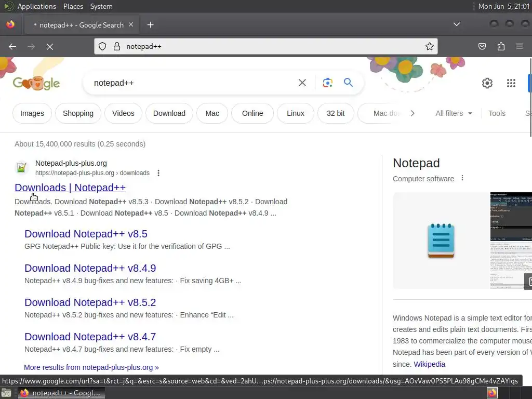
Task: Select the Shopping filter chip
Action: tap(78, 113)
